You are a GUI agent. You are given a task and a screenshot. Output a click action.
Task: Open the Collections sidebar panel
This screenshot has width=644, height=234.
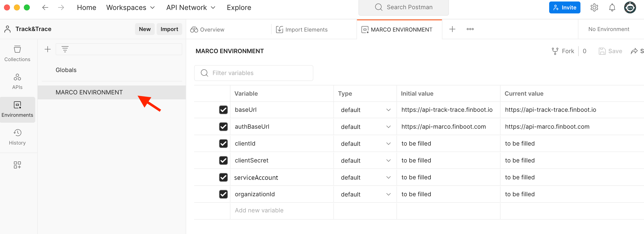(x=17, y=54)
